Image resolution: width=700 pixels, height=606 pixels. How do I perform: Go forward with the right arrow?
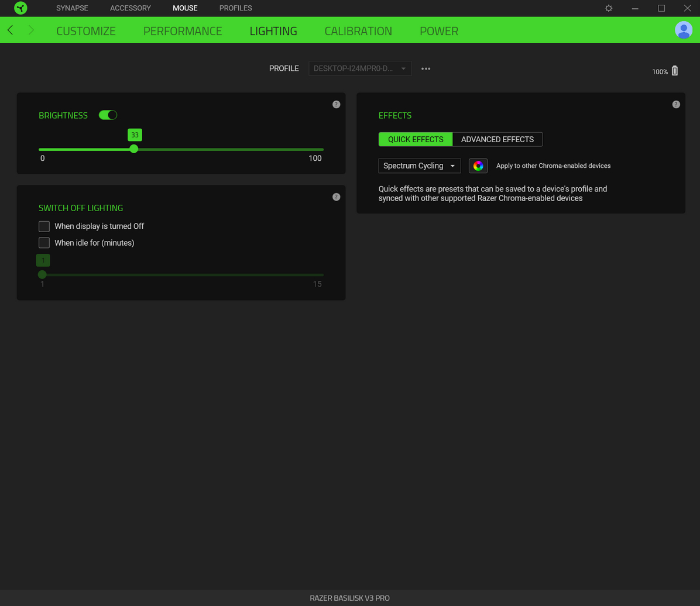click(31, 30)
